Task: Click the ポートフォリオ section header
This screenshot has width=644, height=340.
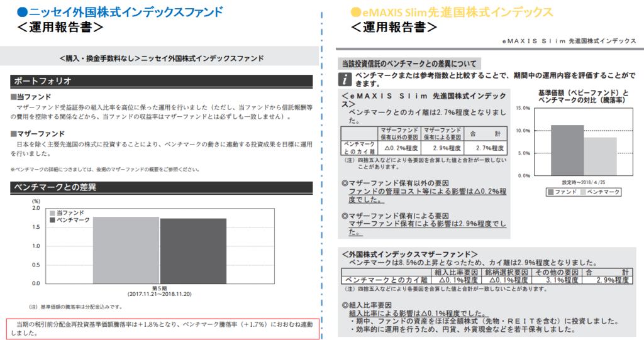Action: (x=162, y=81)
